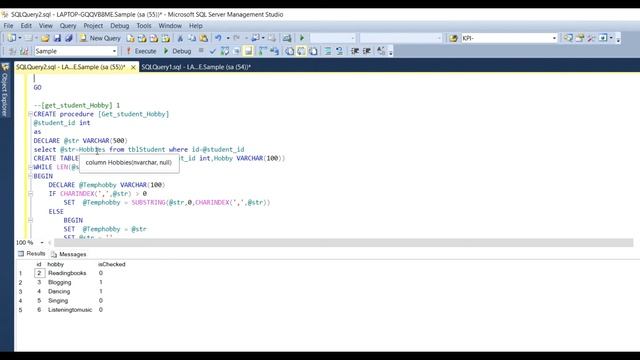Viewport: 640px width, 360px height.
Task: Switch to the SQLQuery1.sql tab
Action: pos(196,67)
